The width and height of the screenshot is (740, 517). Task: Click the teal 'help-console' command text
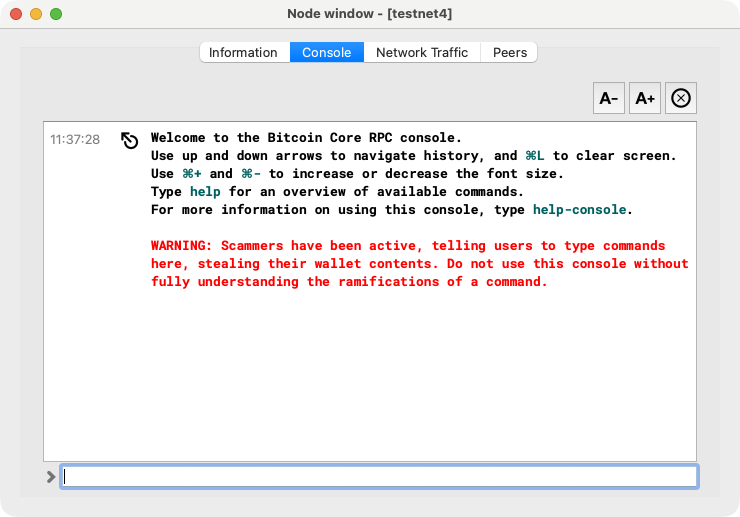click(580, 210)
